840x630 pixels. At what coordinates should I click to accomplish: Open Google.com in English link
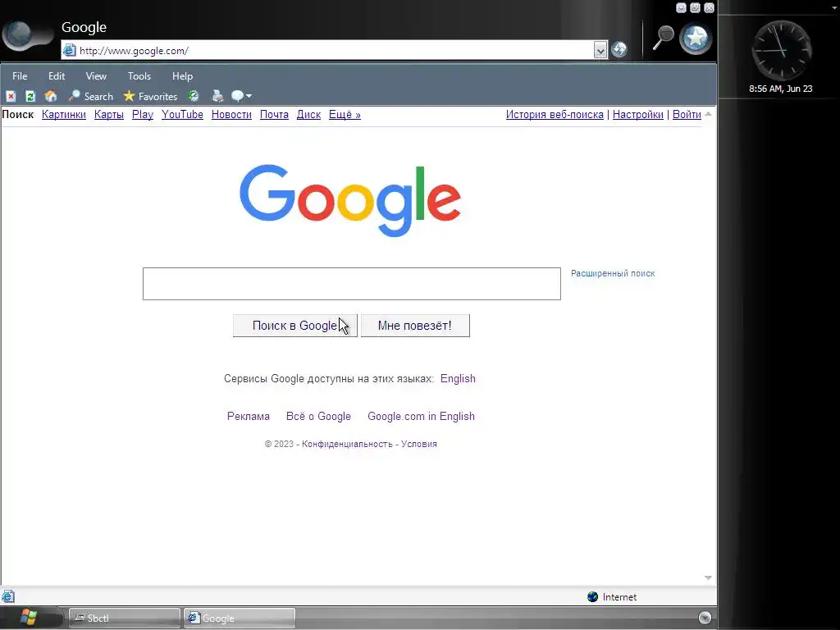[x=421, y=416]
